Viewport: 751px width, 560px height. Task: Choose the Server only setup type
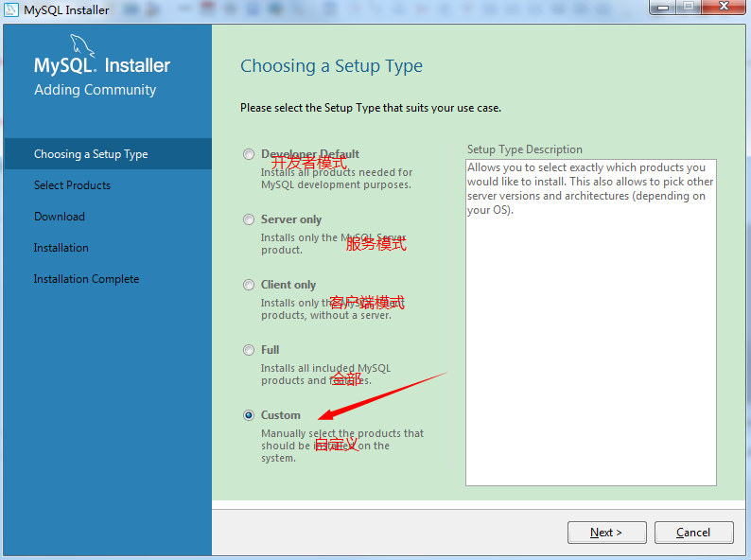point(249,219)
